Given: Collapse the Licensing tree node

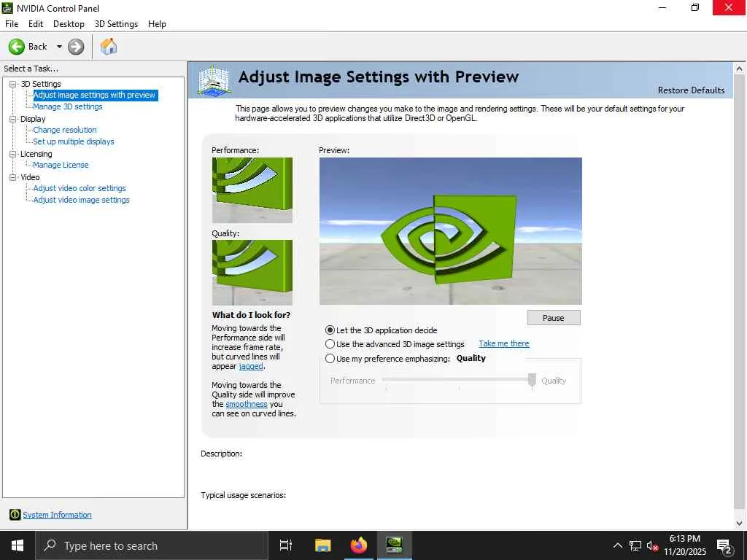Looking at the screenshot, I should click(x=13, y=154).
